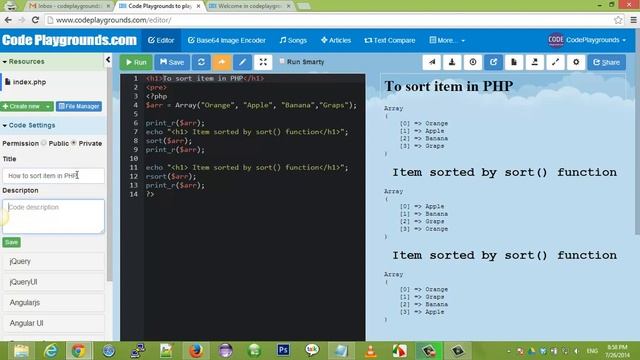640x360 pixels.
Task: Click line 12 rsort code in the editor
Action: 171,176
